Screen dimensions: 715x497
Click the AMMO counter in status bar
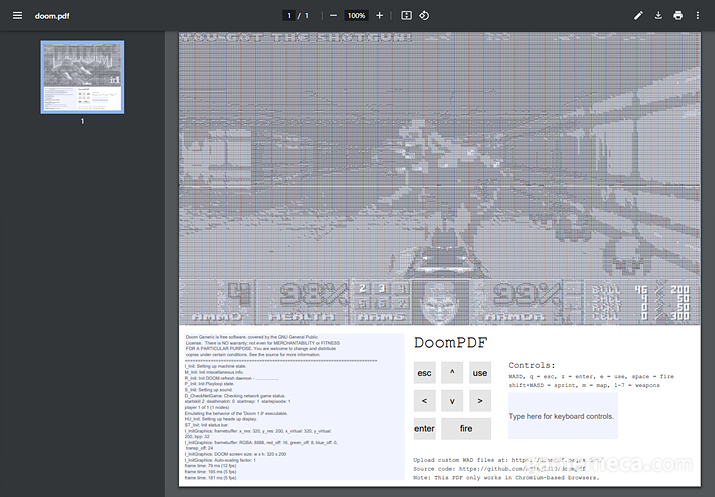[217, 302]
